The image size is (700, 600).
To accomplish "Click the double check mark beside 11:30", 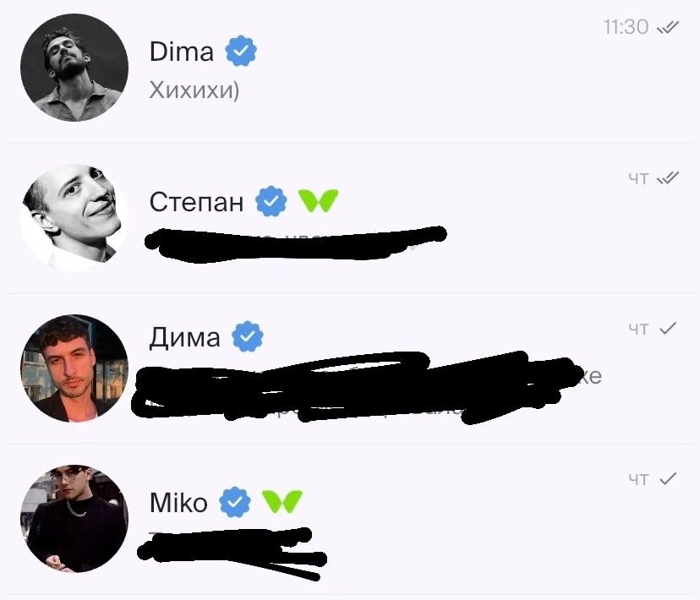I will 668,27.
